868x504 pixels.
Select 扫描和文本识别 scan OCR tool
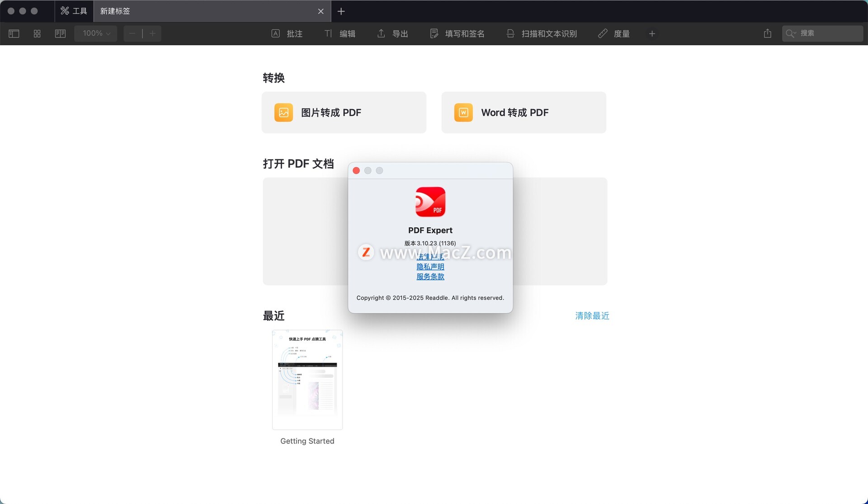(542, 33)
